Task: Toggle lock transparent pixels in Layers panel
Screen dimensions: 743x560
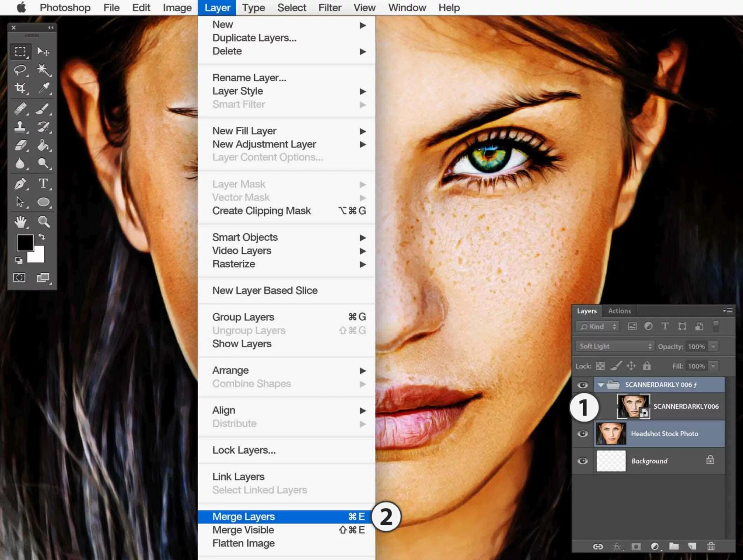Action: [x=600, y=366]
